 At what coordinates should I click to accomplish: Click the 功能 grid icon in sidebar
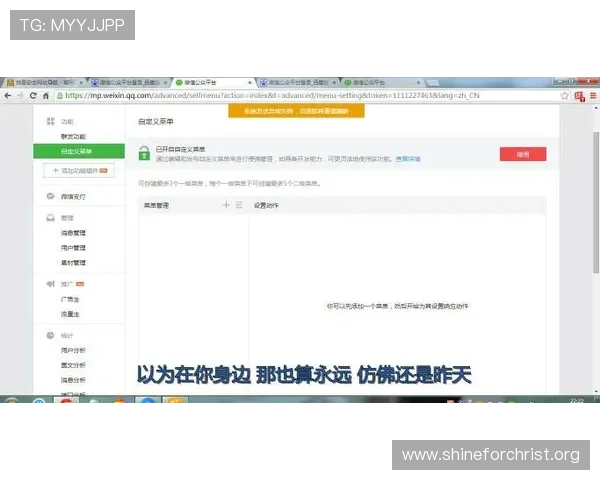coord(50,121)
